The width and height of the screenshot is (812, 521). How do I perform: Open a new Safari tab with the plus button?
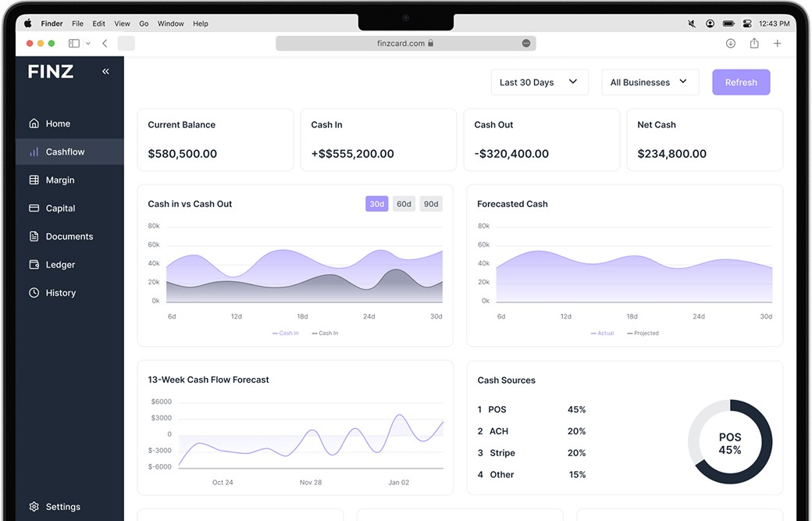[x=777, y=43]
